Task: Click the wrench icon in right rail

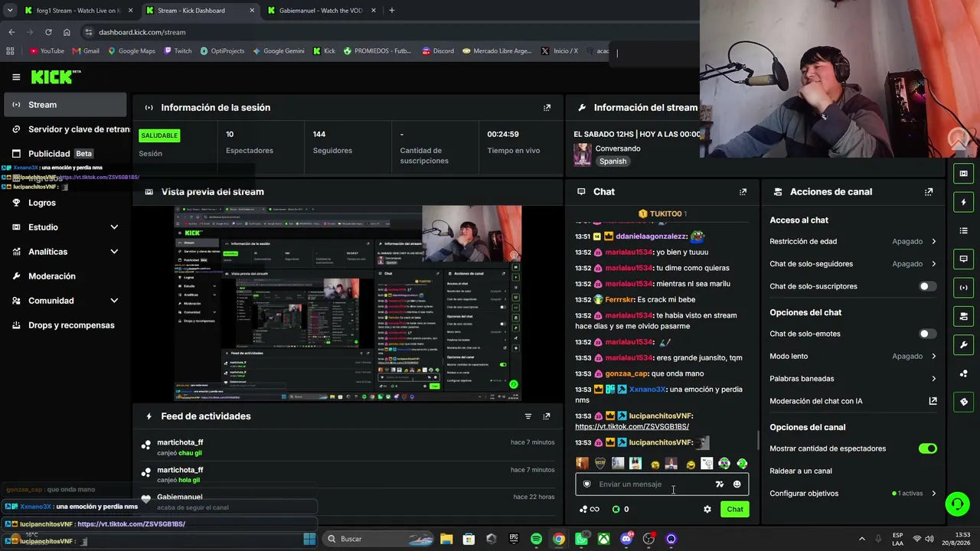Action: coord(963,344)
